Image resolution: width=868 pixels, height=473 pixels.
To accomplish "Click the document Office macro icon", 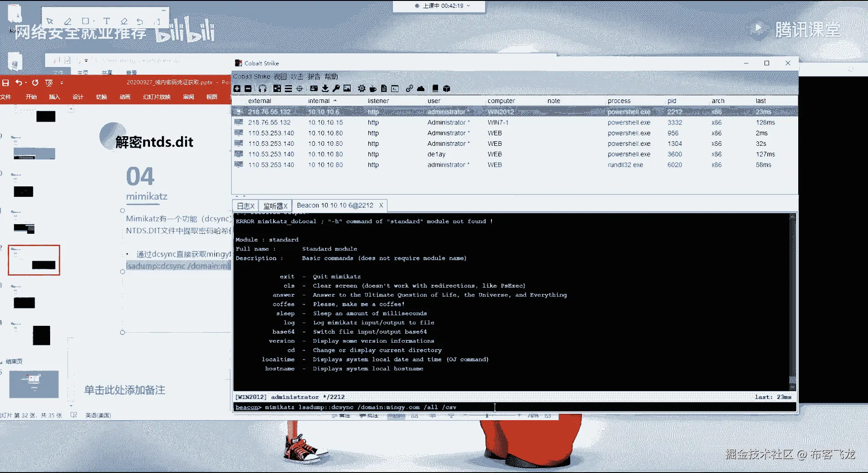I will (384, 88).
